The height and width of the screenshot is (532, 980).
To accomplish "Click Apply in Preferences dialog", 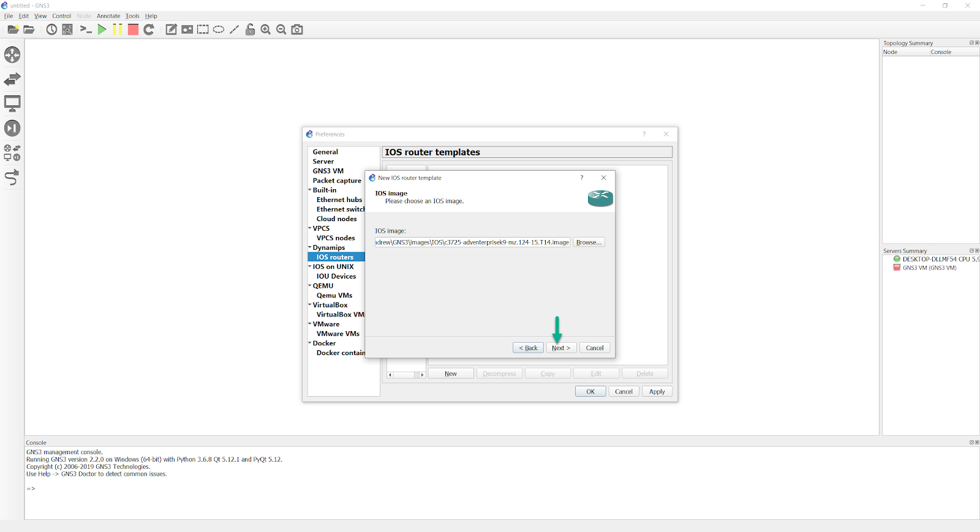I will (657, 392).
